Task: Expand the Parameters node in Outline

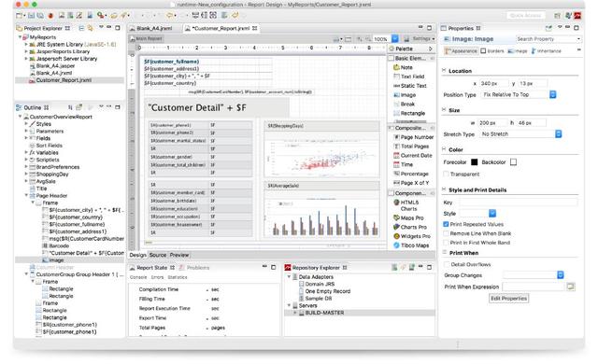Action: click(x=26, y=131)
